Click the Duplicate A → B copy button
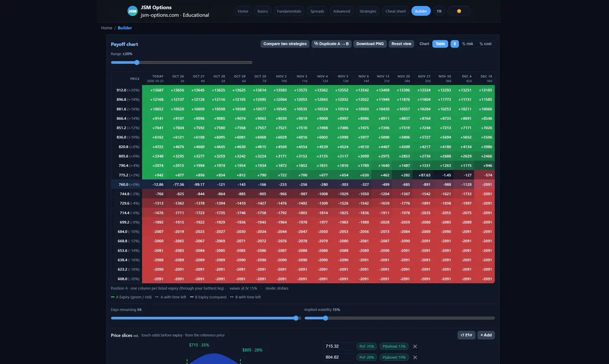Image resolution: width=609 pixels, height=364 pixels. tap(331, 44)
